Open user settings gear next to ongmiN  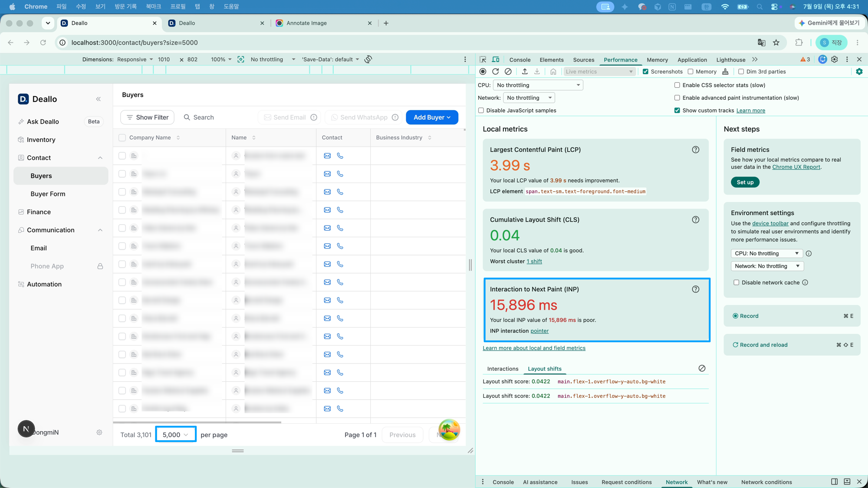click(x=99, y=432)
